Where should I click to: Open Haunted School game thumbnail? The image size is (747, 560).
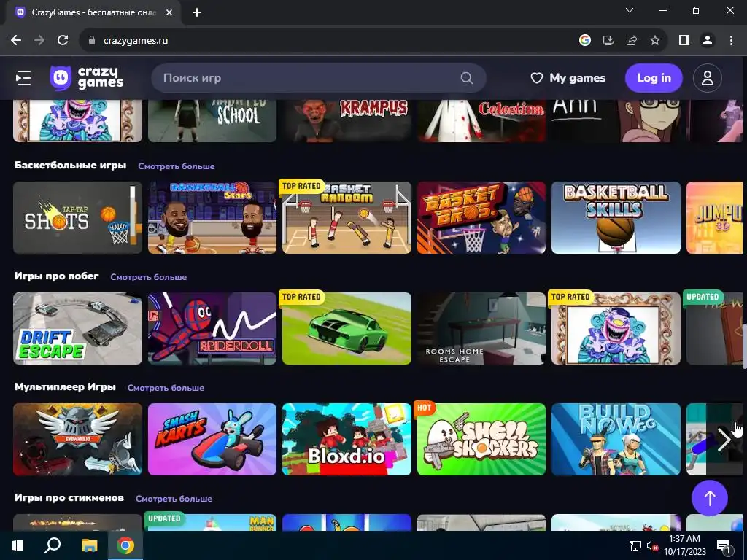click(212, 121)
